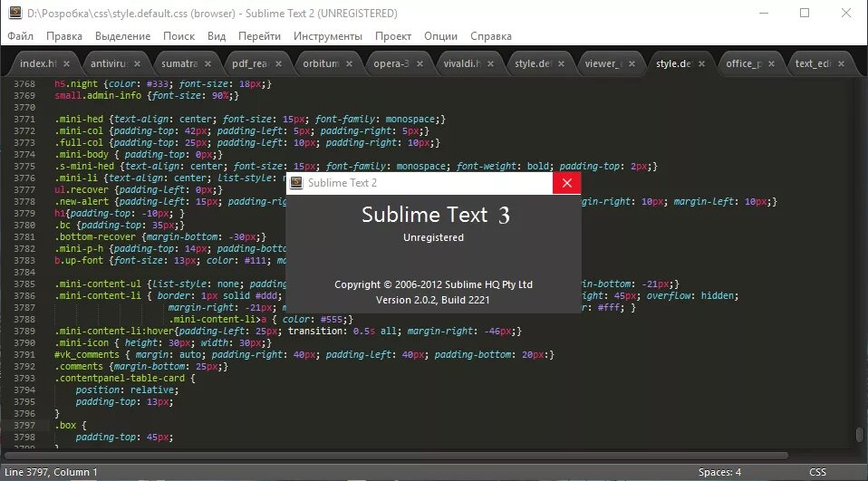Click the .bottom-recover selector in code
The width and height of the screenshot is (868, 481).
(x=94, y=237)
